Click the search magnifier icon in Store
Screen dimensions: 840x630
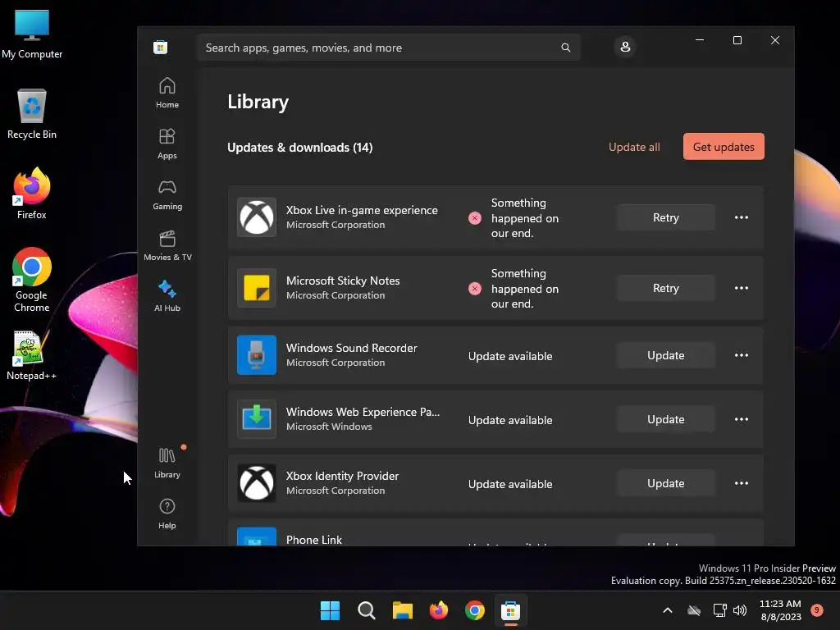click(x=566, y=48)
